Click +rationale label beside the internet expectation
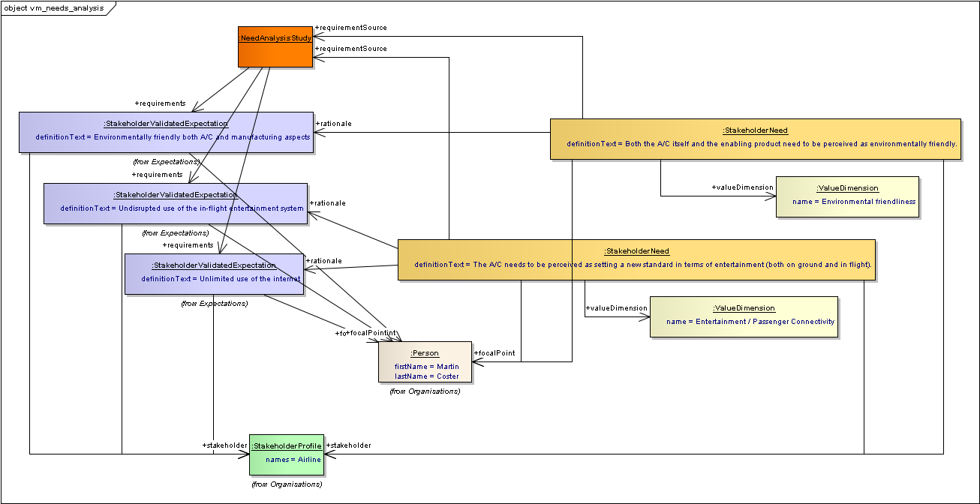Image resolution: width=980 pixels, height=504 pixels. pos(324,261)
